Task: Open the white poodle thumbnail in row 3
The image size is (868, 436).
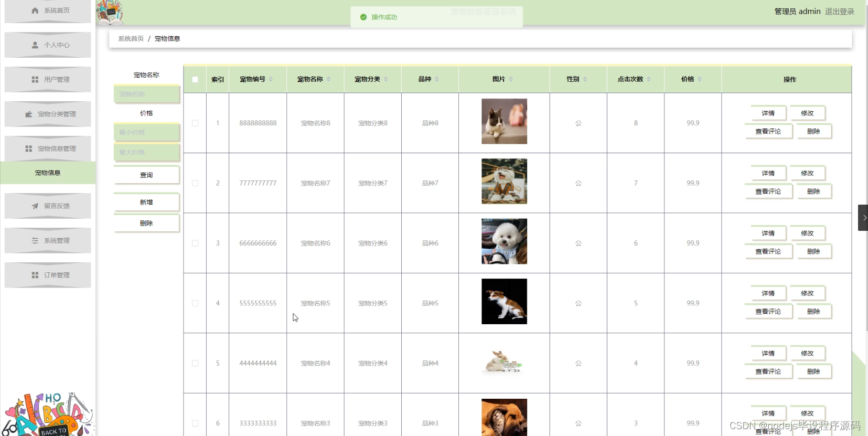Action: [x=504, y=241]
